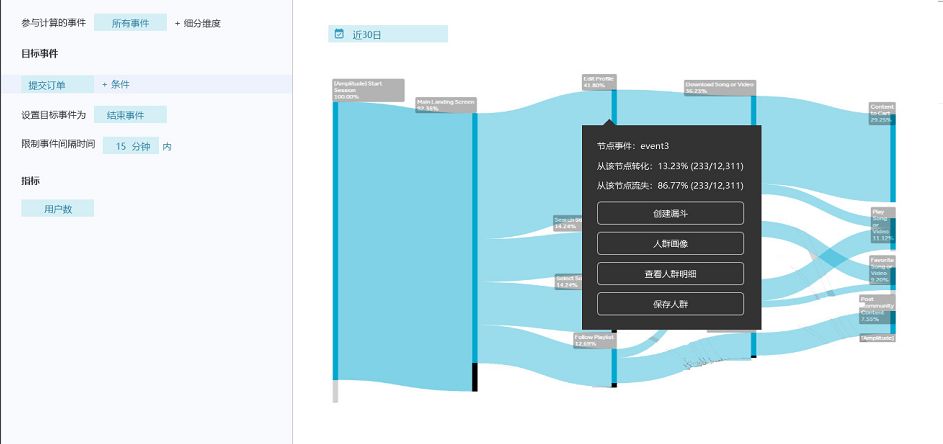
Task: Click + 细分维度 to add a dimension
Action: pos(198,22)
